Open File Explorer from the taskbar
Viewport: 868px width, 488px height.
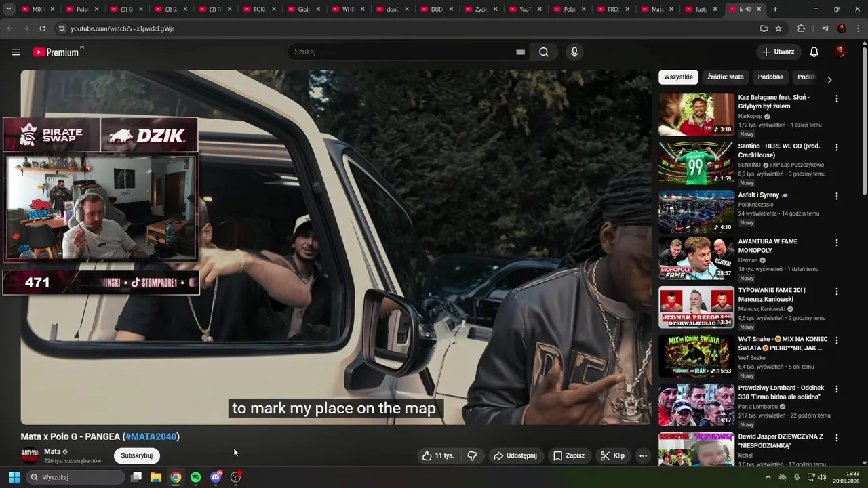156,477
